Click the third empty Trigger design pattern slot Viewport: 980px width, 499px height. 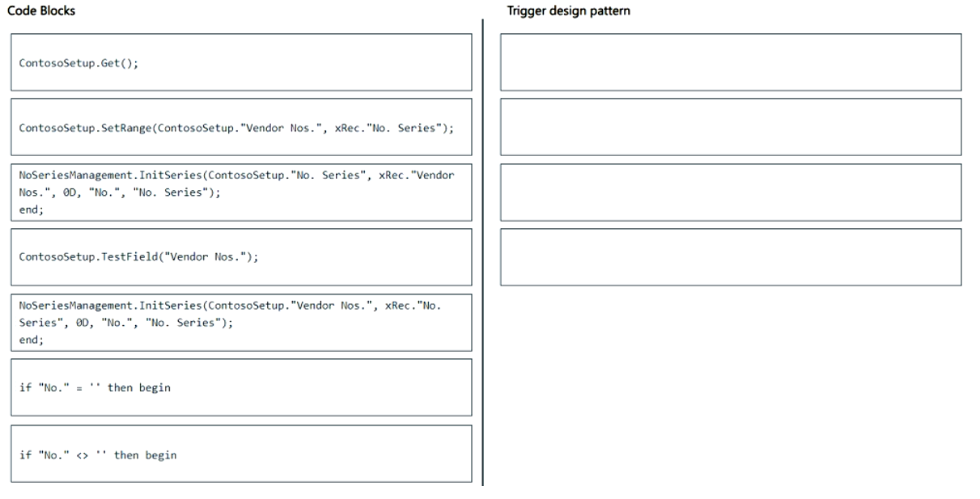pyautogui.click(x=731, y=192)
